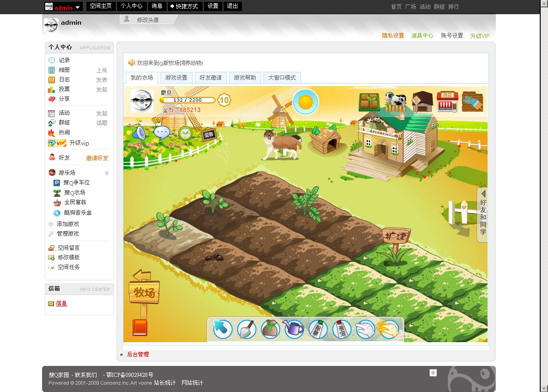Screen dimensions: 548x392
Task: Click the experience bar 132 / 2200
Action: (188, 100)
